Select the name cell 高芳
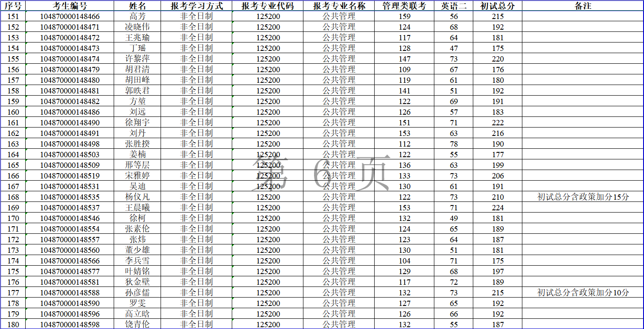Screen dimensions: 644x329 click(x=137, y=16)
